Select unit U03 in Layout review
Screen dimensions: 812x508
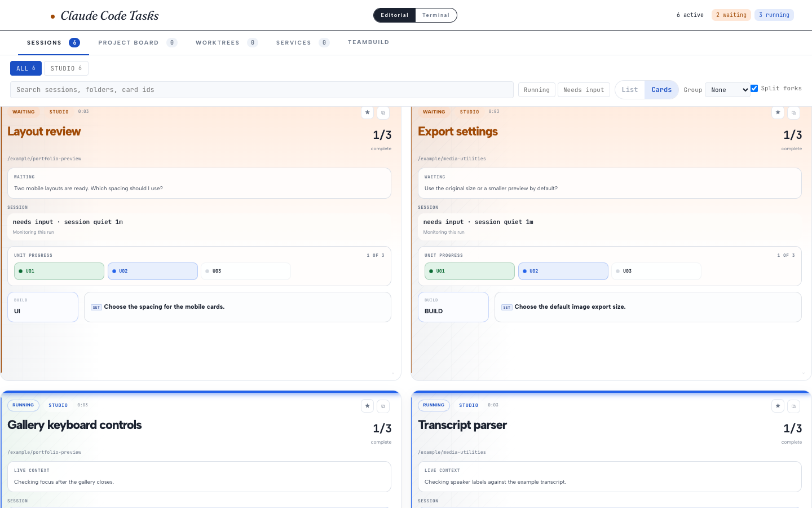point(246,271)
